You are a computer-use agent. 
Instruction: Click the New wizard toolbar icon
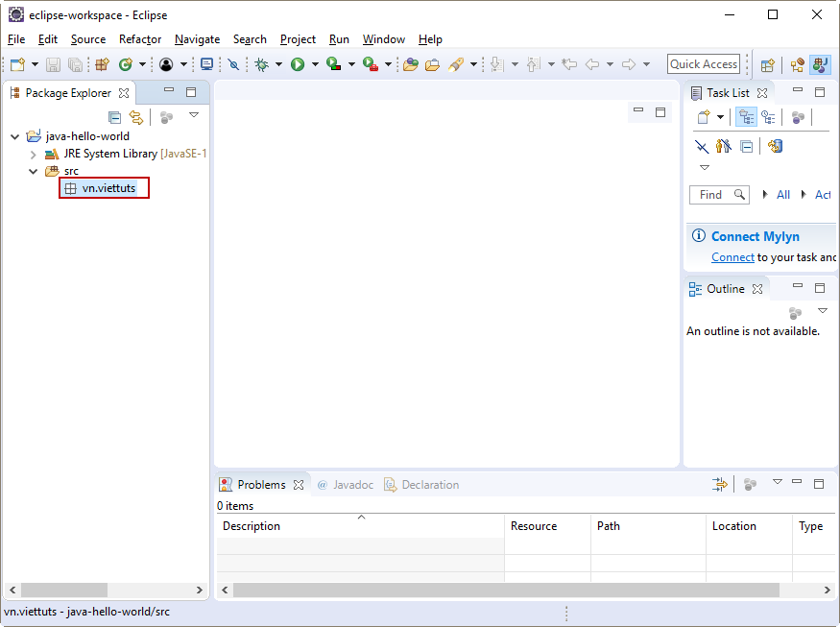click(17, 65)
